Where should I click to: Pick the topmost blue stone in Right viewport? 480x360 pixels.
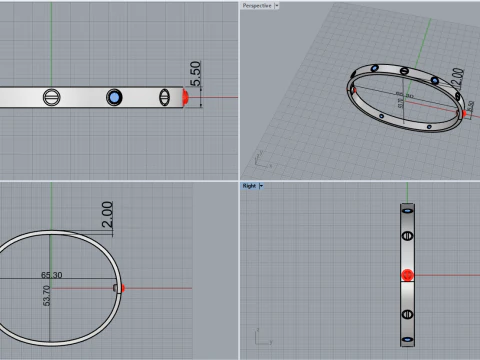pos(407,211)
